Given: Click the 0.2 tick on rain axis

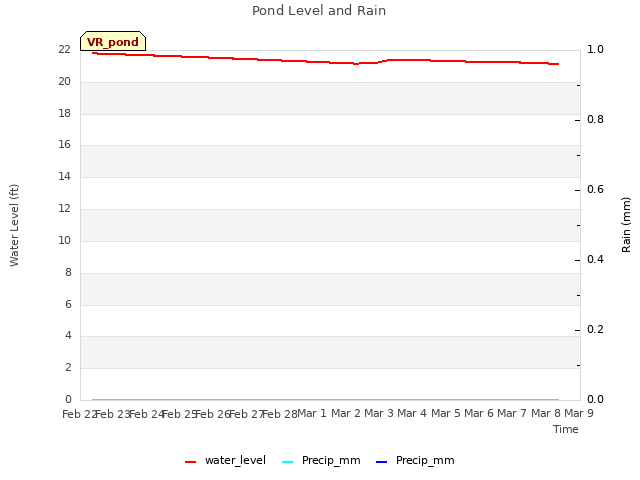Looking at the screenshot, I should click(x=595, y=329).
